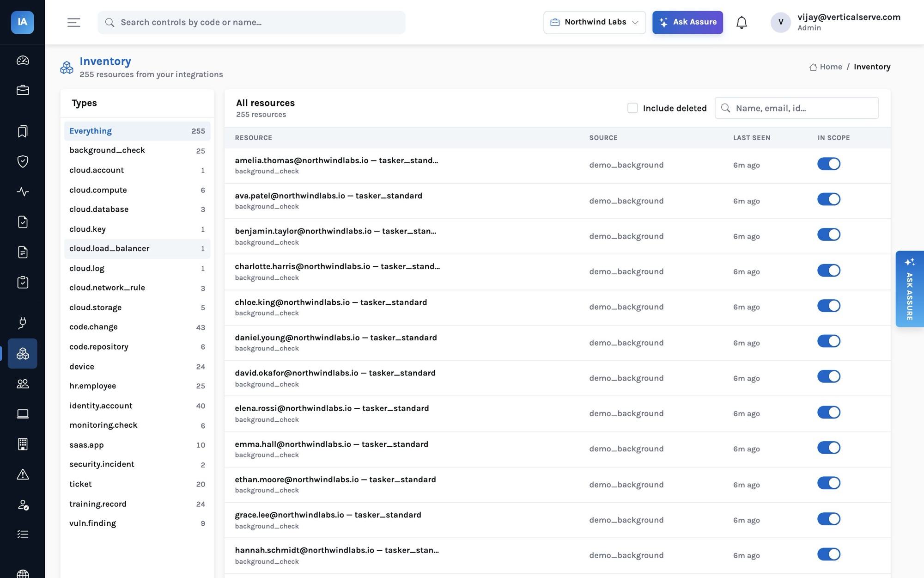924x578 pixels.
Task: Filter by training.record type
Action: click(137, 504)
